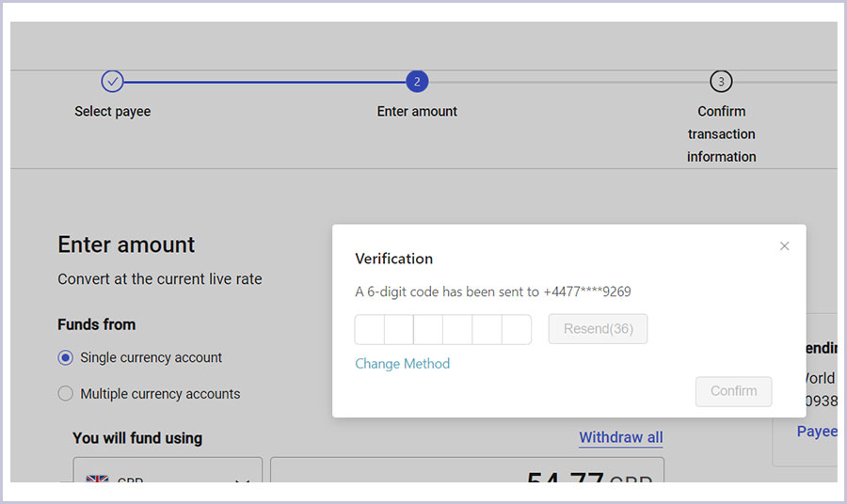Click the third digit box of the code
The height and width of the screenshot is (504, 847).
click(428, 329)
